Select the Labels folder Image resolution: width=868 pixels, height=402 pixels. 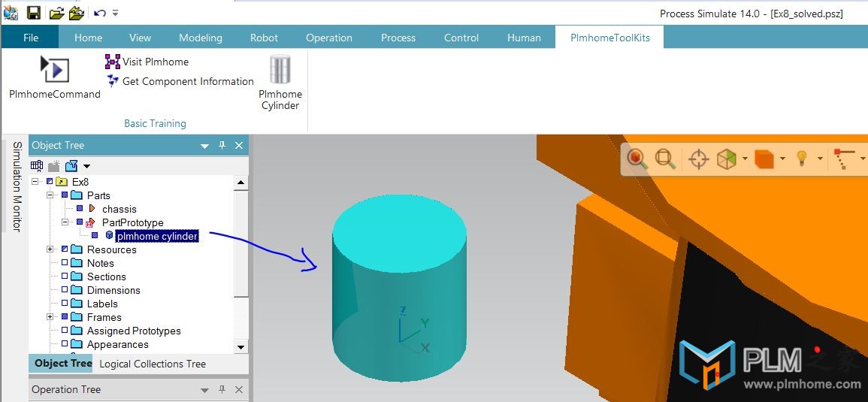coord(102,304)
